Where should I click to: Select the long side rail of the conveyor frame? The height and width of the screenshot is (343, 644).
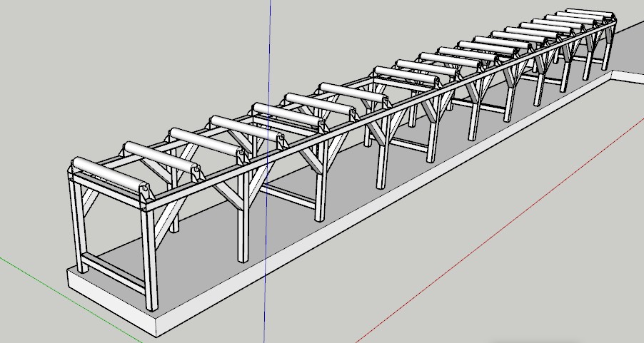coord(382,115)
